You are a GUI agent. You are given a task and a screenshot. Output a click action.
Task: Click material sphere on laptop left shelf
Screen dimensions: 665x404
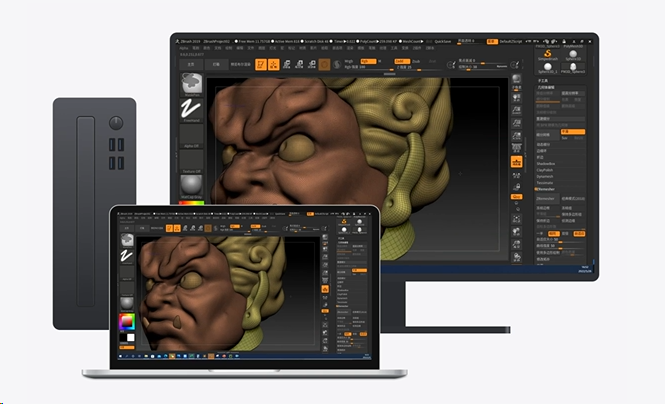click(x=126, y=303)
